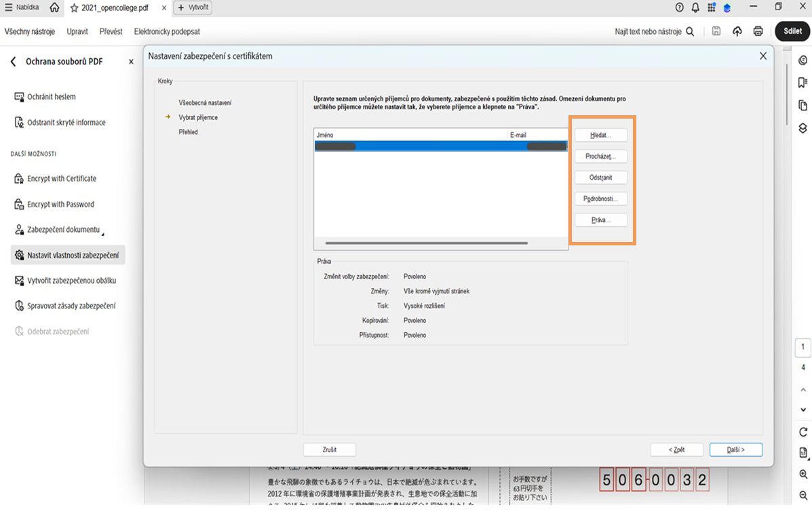The height and width of the screenshot is (524, 812).
Task: Click the Hledat... button
Action: click(x=601, y=135)
